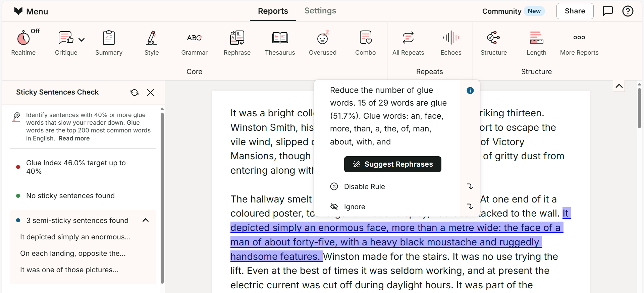Run the Combo report
The width and height of the screenshot is (644, 293).
[x=365, y=42]
